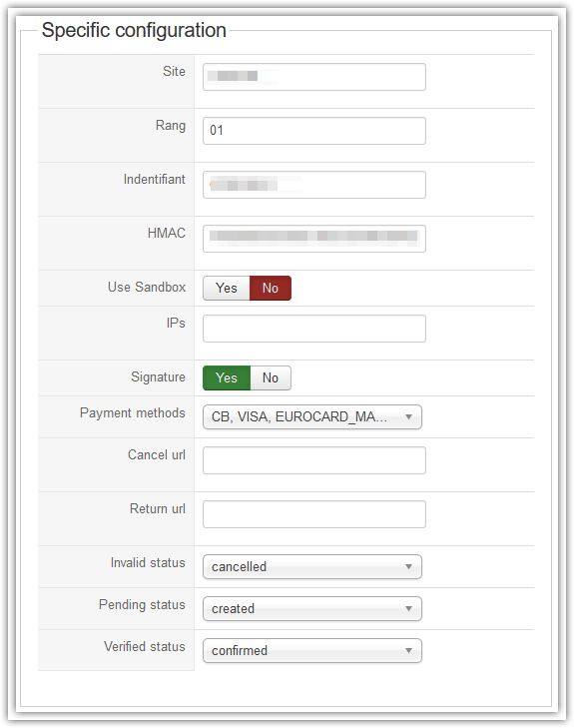Click the HMAC key input field
Image resolution: width=574 pixels, height=728 pixels.
coord(314,239)
